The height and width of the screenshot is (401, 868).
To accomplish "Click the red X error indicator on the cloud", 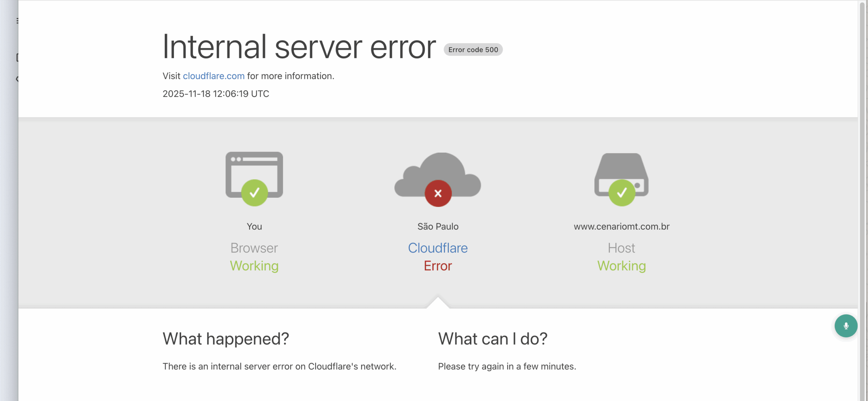I will [437, 193].
